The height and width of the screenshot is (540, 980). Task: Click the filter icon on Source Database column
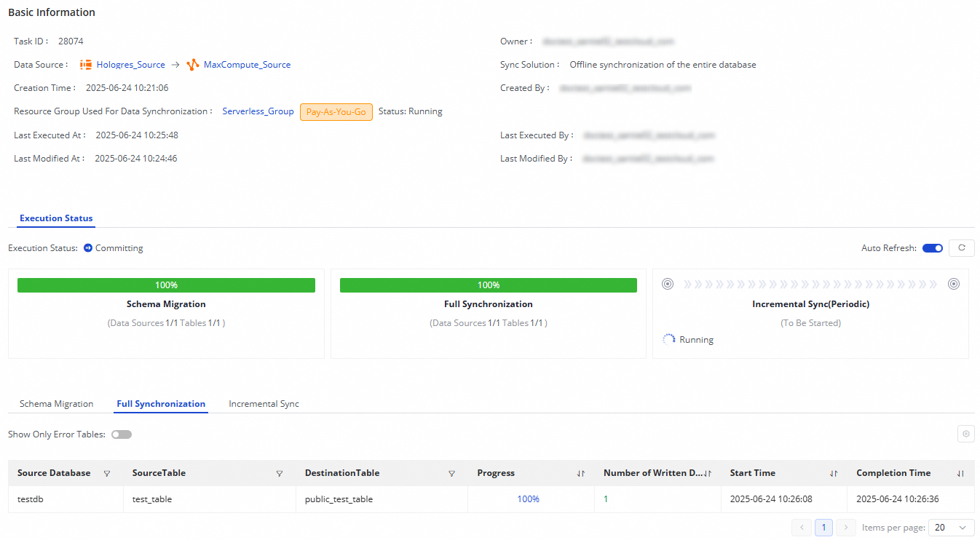(107, 473)
